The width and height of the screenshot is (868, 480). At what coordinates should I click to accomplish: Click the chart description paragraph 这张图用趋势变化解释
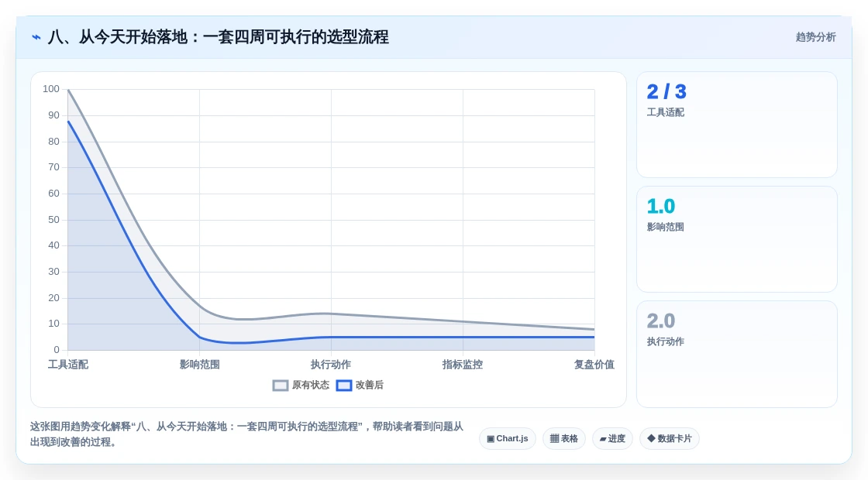point(246,434)
